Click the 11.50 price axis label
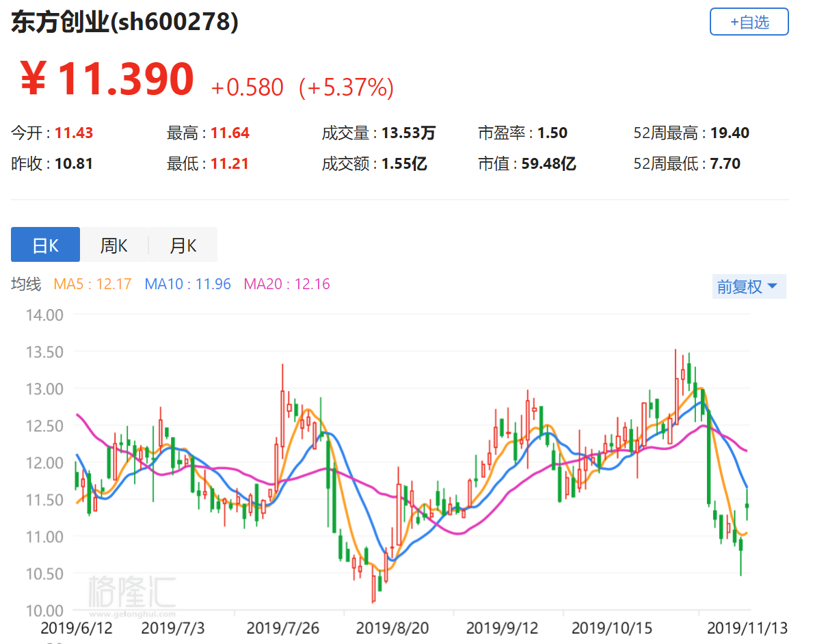The image size is (813, 644). (44, 500)
